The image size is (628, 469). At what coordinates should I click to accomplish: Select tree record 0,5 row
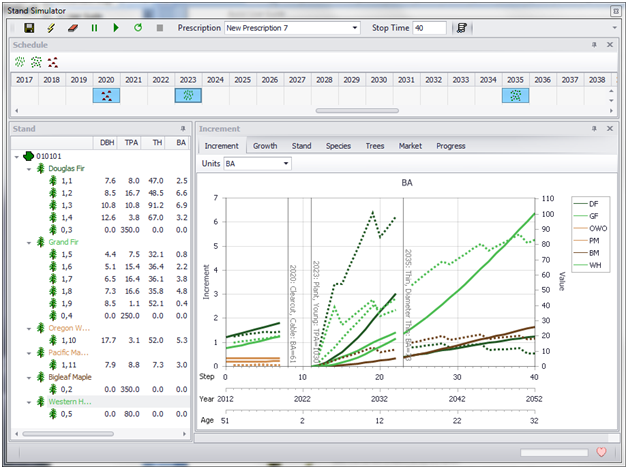tap(100, 414)
